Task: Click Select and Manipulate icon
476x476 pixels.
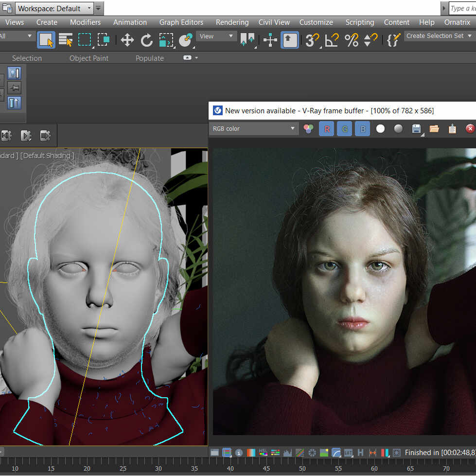Action: [x=270, y=40]
